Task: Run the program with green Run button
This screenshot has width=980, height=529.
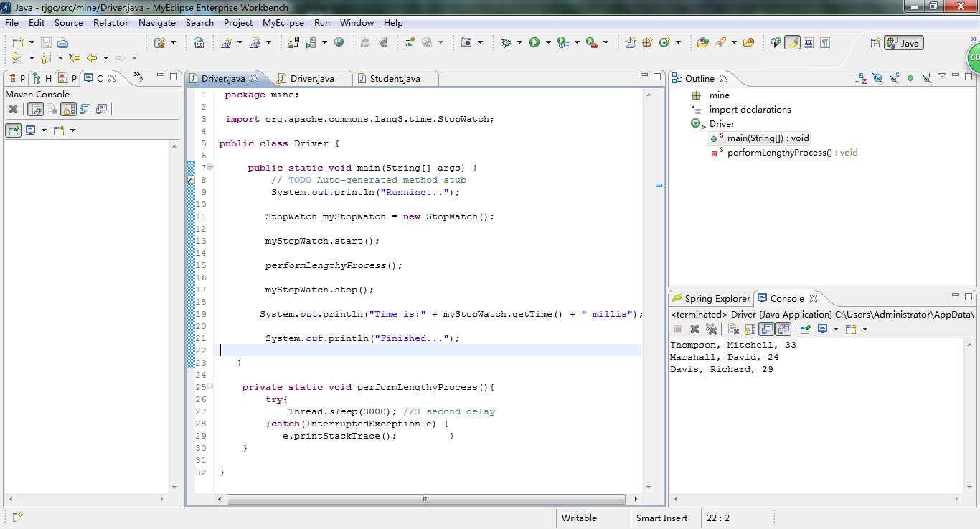Action: [534, 43]
